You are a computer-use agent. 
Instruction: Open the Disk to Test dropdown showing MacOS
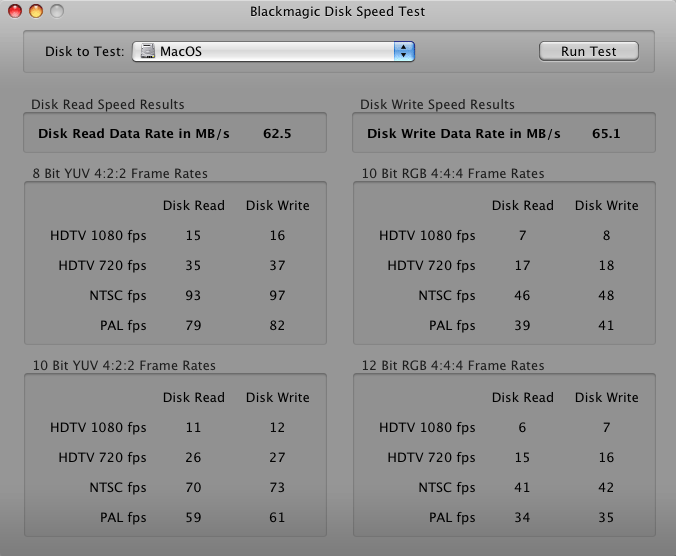pos(272,51)
